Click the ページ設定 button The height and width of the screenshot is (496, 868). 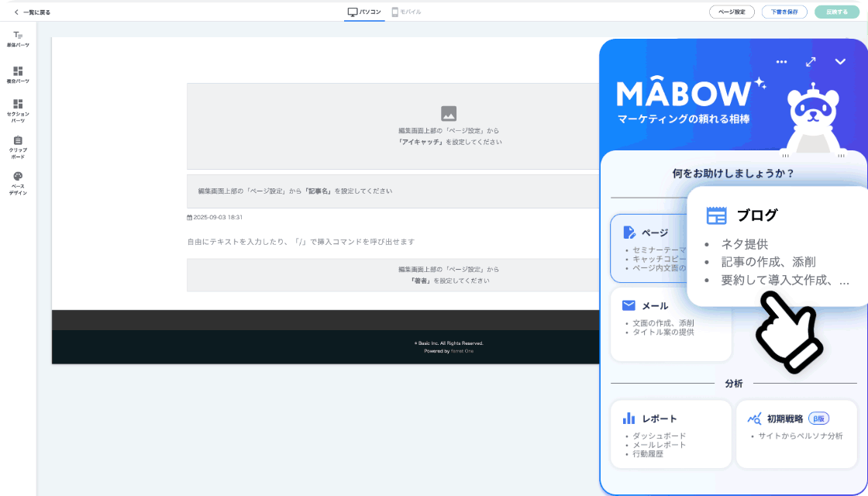[x=732, y=12]
